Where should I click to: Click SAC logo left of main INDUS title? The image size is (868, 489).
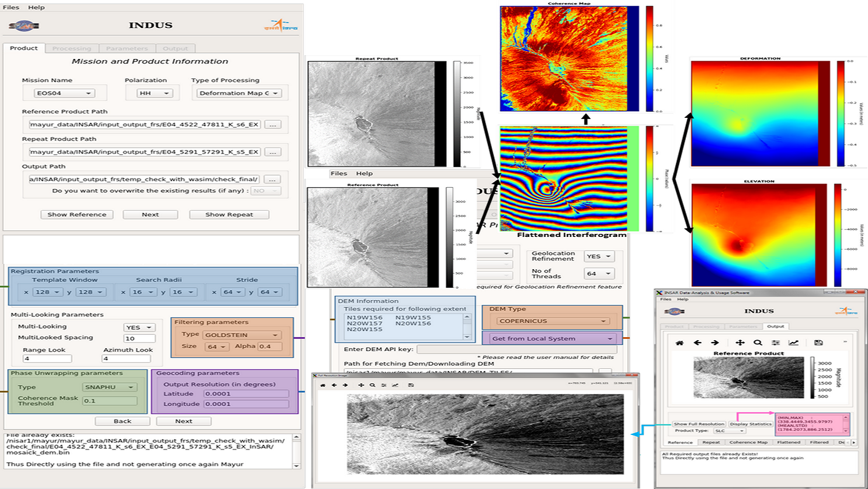(24, 26)
